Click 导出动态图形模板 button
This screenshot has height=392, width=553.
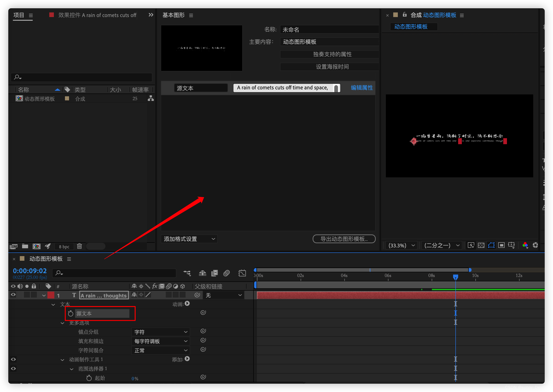(x=344, y=239)
